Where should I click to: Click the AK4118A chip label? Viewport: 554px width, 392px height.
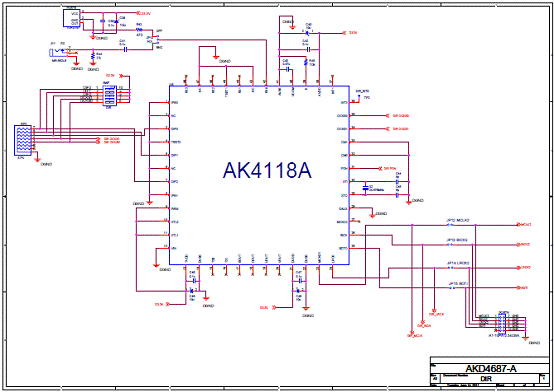[267, 170]
